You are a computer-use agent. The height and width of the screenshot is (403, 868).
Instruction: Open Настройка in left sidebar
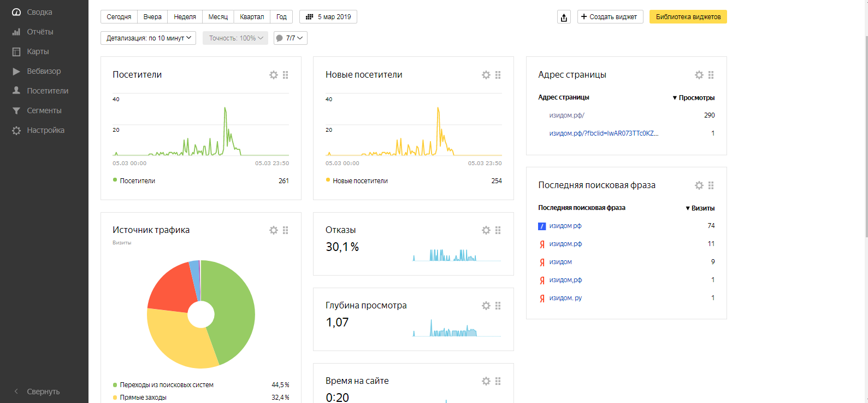coord(45,130)
